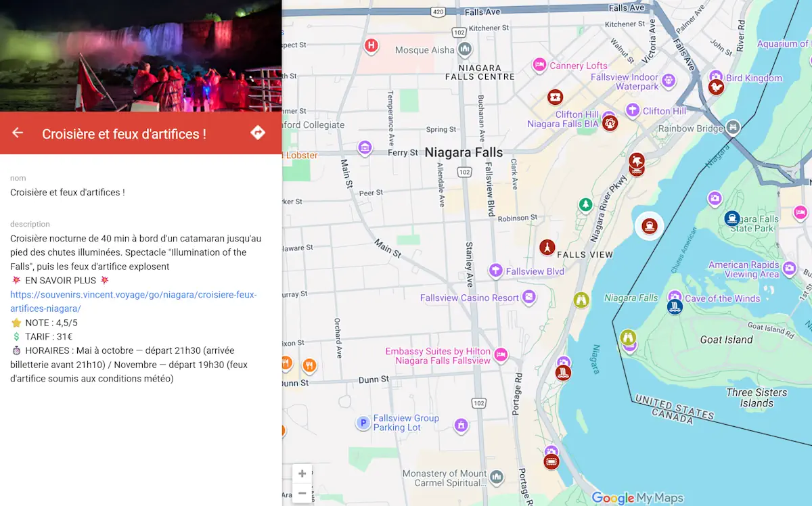Click the green tree marker by Niagara River Pkwy

pos(585,204)
